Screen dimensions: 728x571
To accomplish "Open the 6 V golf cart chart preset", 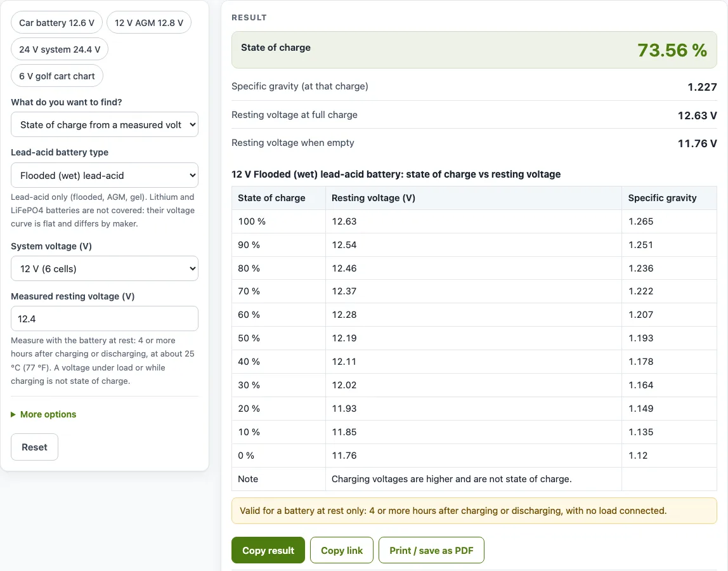I will [57, 76].
